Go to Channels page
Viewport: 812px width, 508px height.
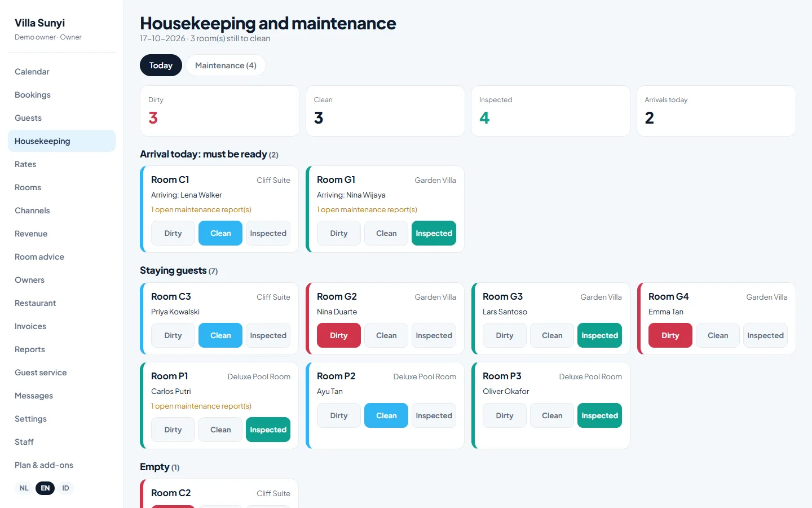61,211
